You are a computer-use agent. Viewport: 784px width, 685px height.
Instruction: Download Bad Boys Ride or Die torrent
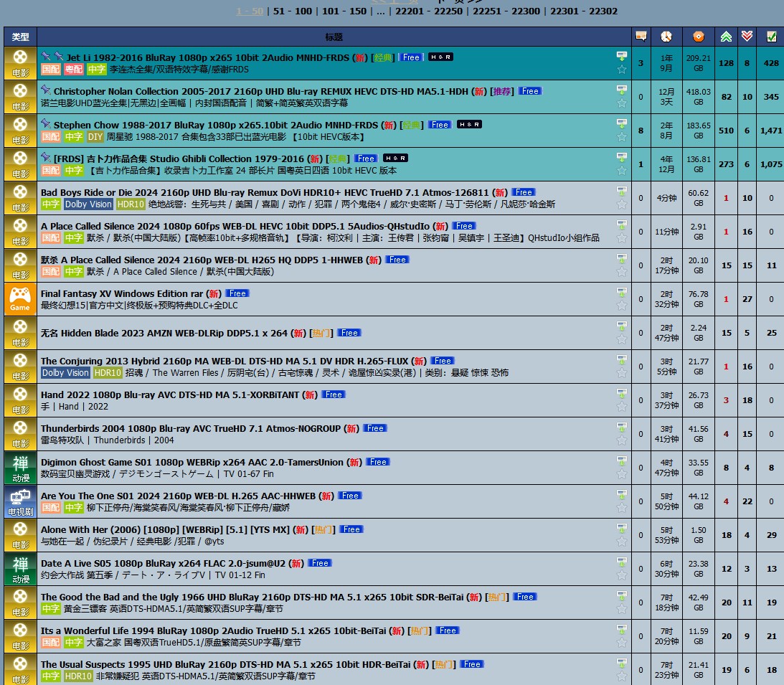[621, 191]
